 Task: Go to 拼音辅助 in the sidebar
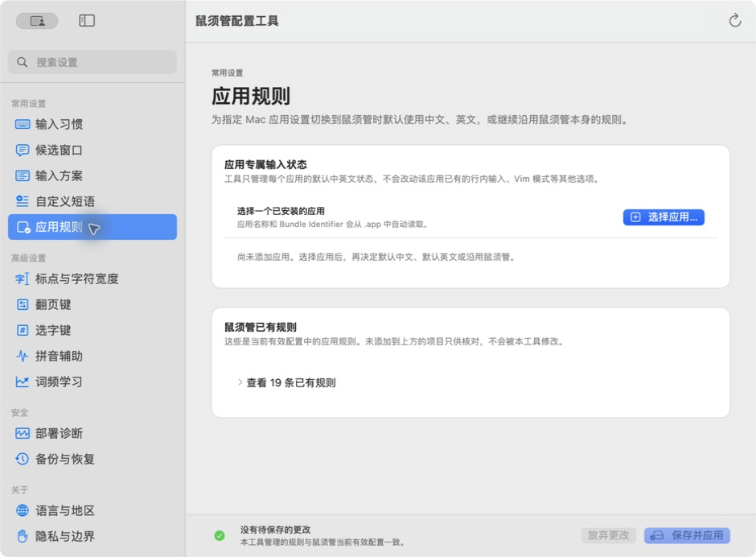pyautogui.click(x=92, y=357)
